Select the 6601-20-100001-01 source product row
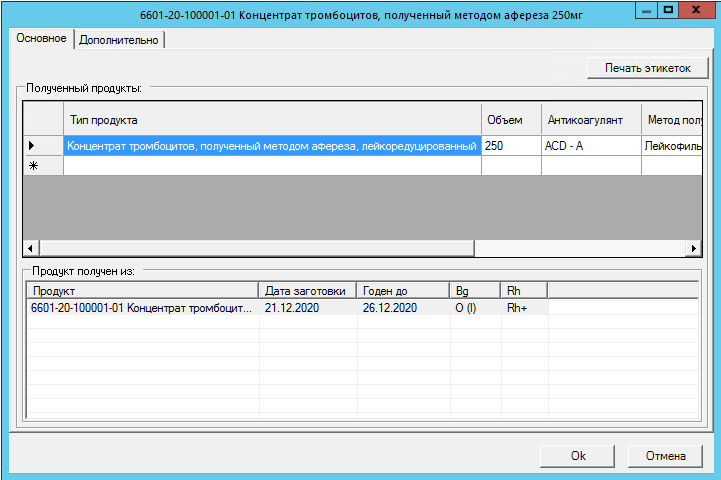The width and height of the screenshot is (721, 480). pos(140,308)
